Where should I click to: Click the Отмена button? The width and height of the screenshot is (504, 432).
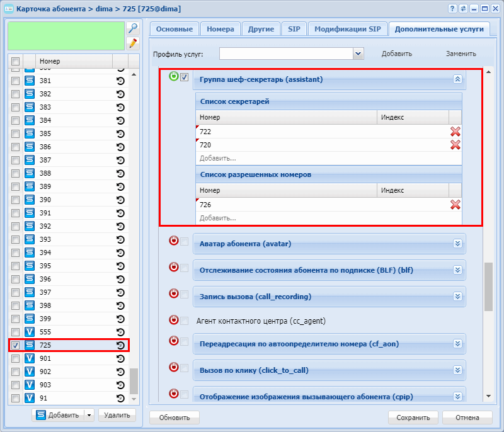click(467, 418)
